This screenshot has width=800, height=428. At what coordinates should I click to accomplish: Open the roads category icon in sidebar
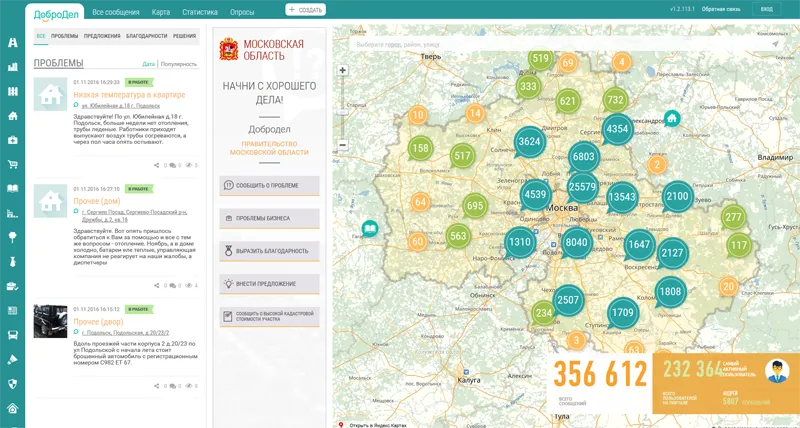(x=12, y=42)
